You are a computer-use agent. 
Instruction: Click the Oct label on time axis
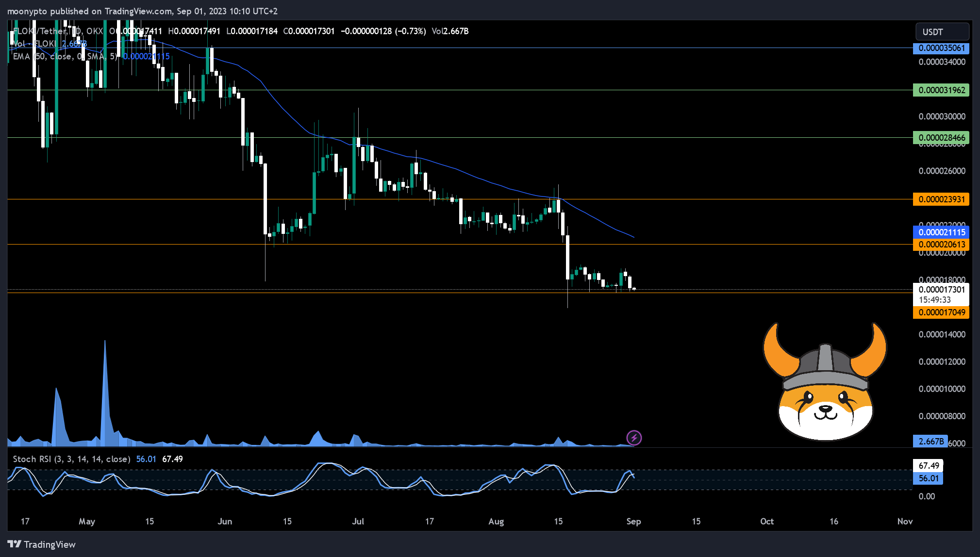coord(767,522)
